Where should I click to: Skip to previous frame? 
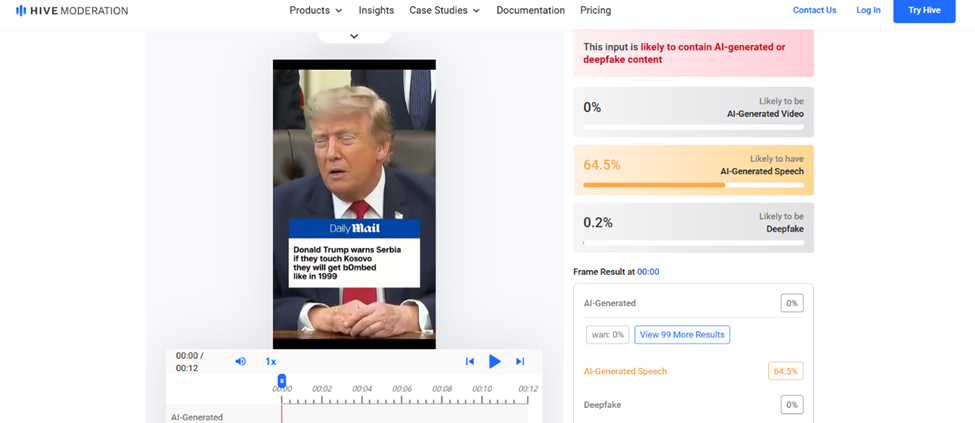click(470, 361)
